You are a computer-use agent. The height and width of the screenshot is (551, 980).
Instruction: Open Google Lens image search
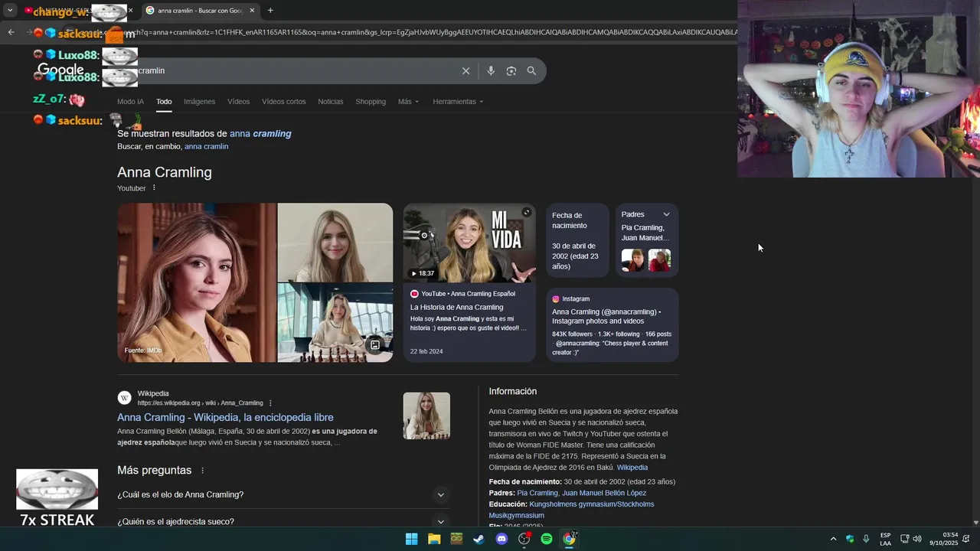511,71
